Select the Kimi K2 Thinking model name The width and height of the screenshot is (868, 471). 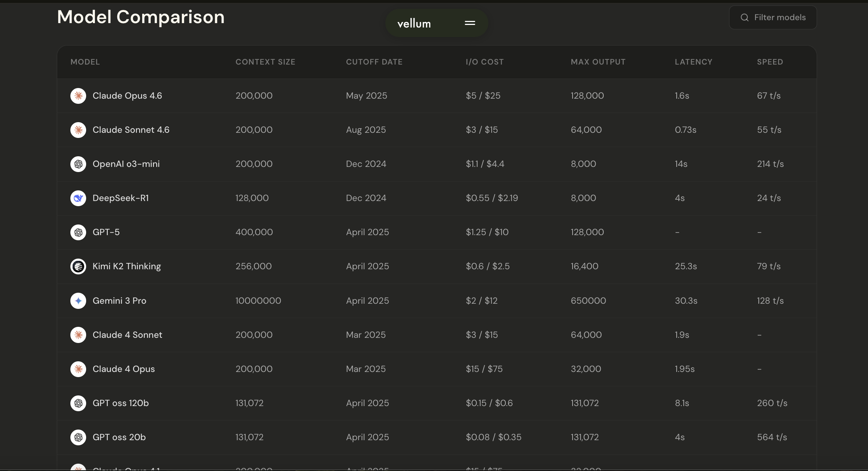[126, 266]
